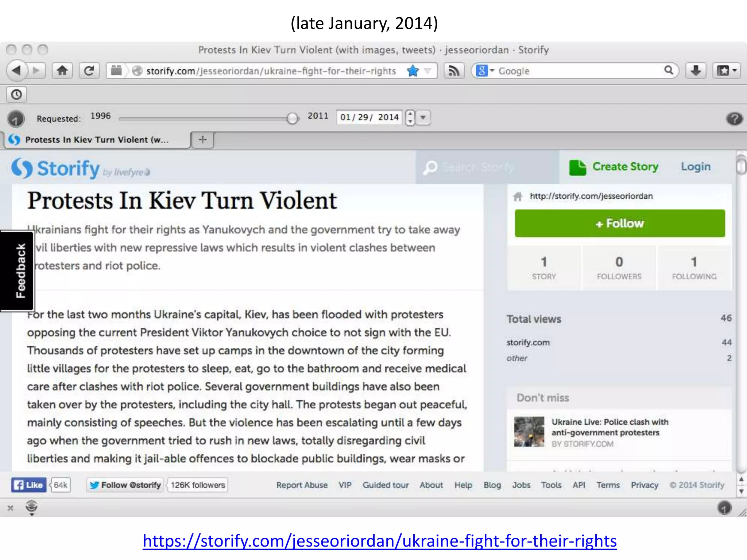Click the browser forward arrow
747x560 pixels.
(36, 70)
